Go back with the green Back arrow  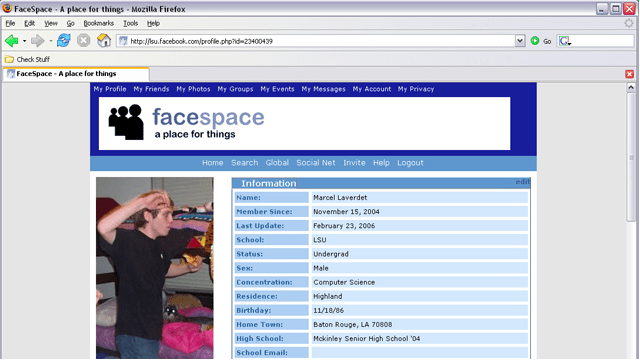pos(11,41)
